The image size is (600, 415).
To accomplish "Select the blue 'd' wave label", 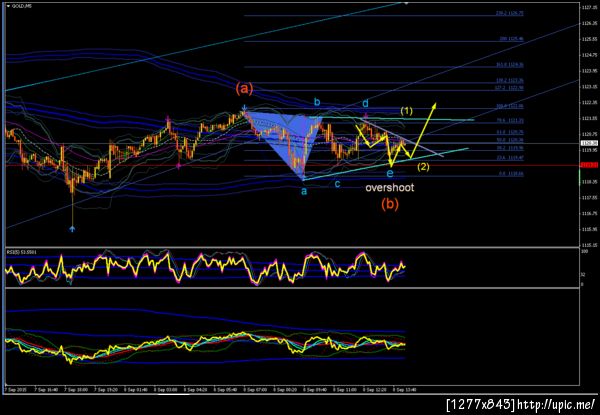I will pos(365,103).
